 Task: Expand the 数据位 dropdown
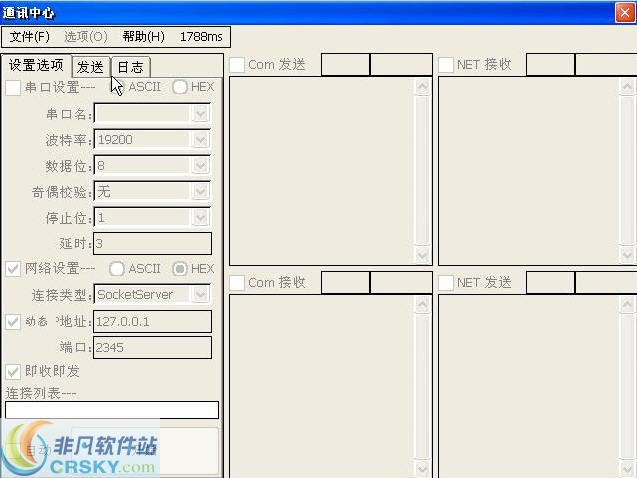coord(201,166)
